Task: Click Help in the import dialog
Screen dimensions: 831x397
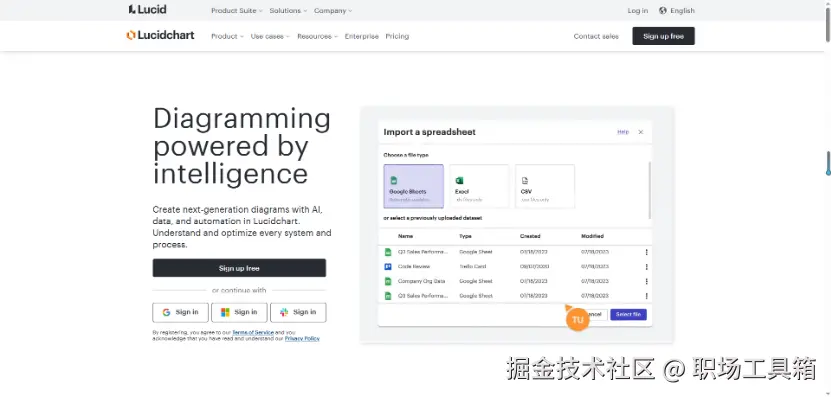Action: point(623,132)
